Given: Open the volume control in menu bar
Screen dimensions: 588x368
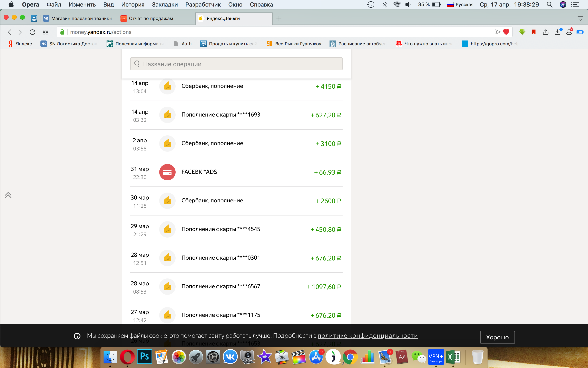Looking at the screenshot, I should 408,5.
